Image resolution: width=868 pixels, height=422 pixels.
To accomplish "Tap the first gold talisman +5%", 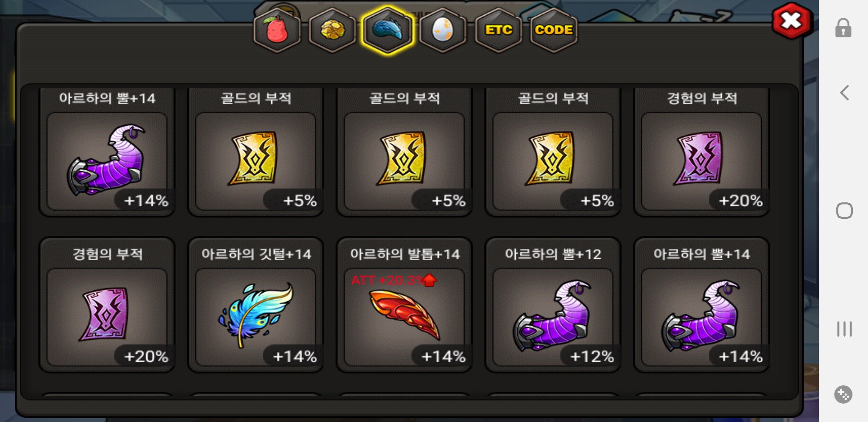I will click(256, 152).
